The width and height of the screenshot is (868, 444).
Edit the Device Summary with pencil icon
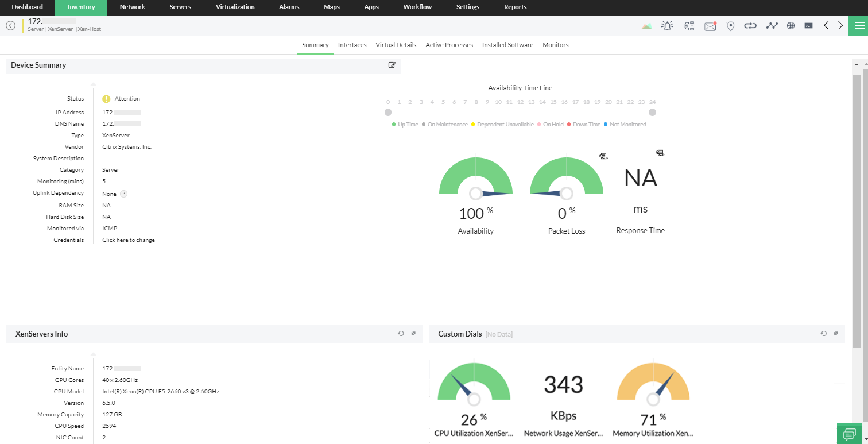pos(392,65)
